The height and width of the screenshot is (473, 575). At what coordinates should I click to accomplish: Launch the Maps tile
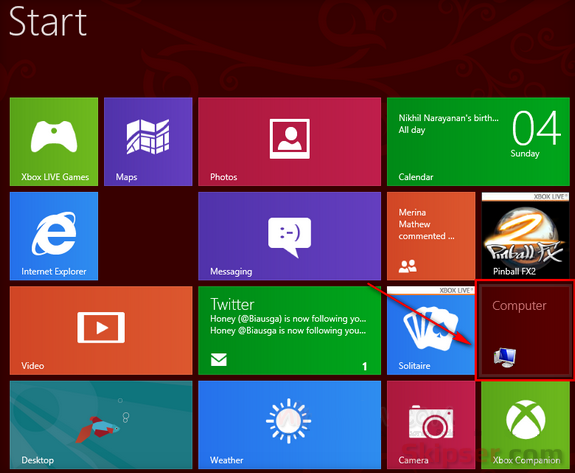[x=148, y=142]
